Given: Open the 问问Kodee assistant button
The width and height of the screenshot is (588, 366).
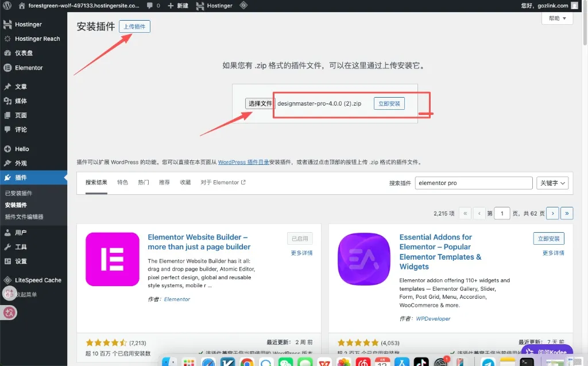Looking at the screenshot, I should (x=547, y=352).
